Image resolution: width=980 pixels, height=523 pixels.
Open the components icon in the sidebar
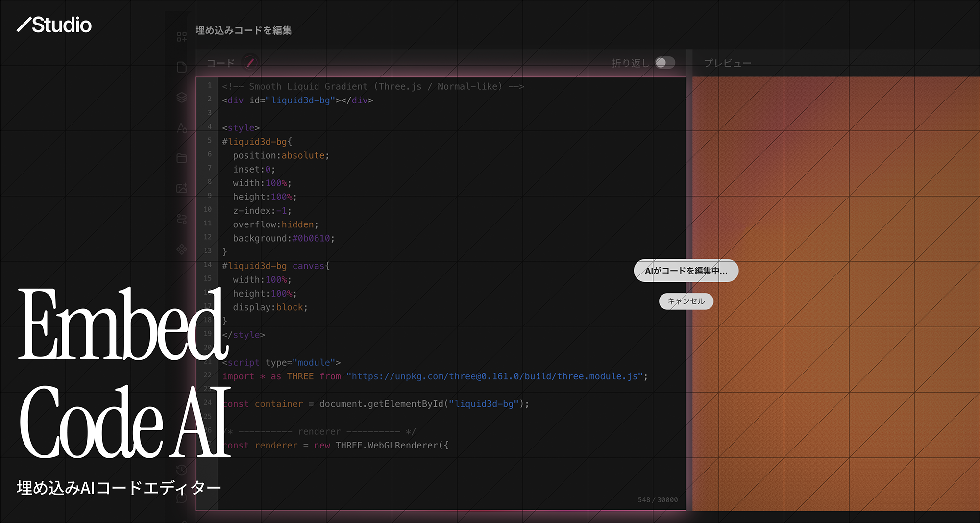click(x=182, y=249)
